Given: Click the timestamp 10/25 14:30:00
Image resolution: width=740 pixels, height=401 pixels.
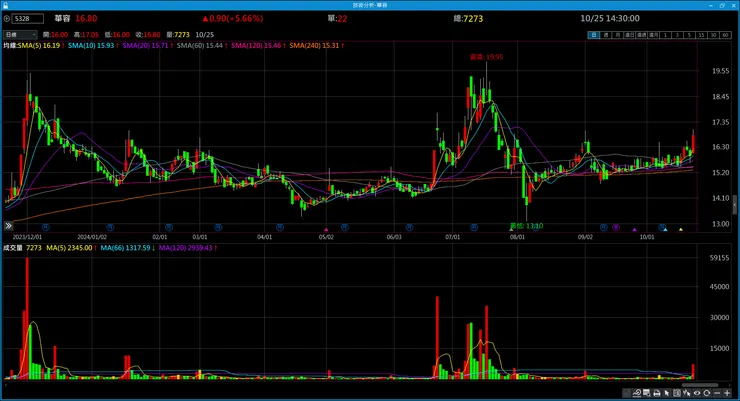Looking at the screenshot, I should 610,19.
